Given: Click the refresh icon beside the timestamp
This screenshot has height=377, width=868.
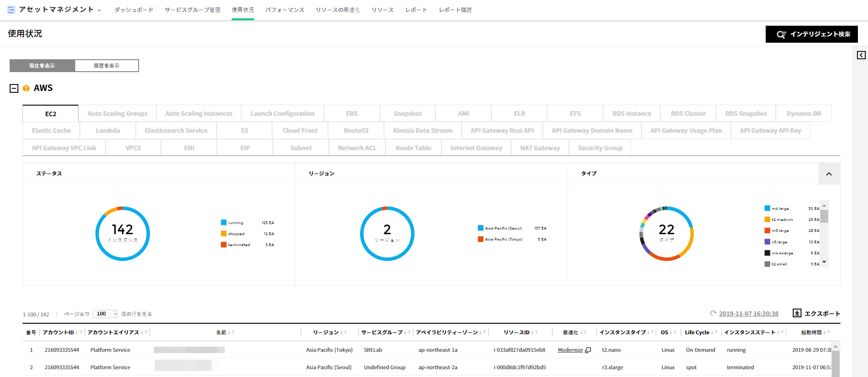Looking at the screenshot, I should (x=713, y=314).
